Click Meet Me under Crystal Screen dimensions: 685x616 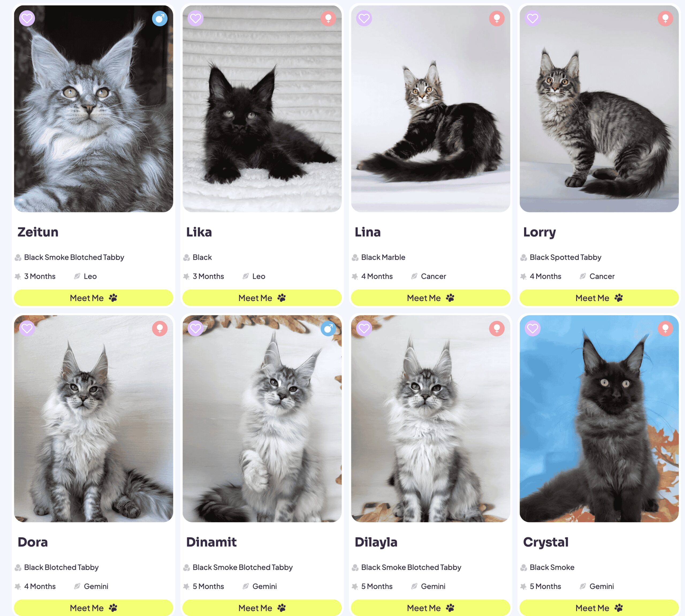point(599,608)
